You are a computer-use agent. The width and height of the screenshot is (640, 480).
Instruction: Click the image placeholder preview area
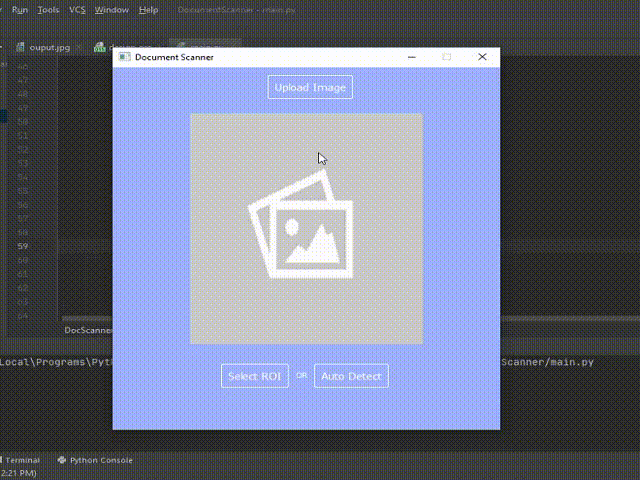click(x=307, y=229)
